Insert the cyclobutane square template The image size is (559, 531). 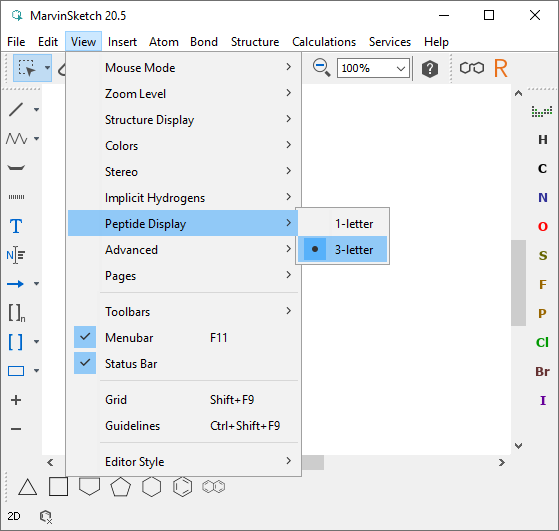[58, 487]
